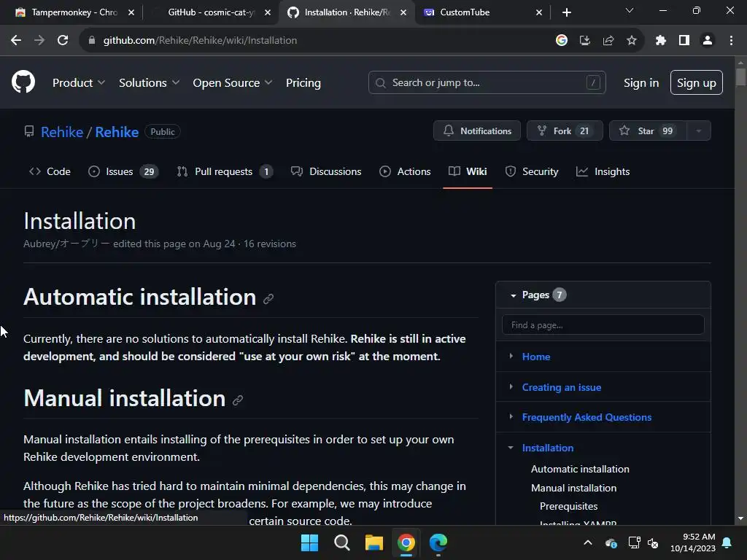Click the Chrome icon on the taskbar

(x=406, y=542)
